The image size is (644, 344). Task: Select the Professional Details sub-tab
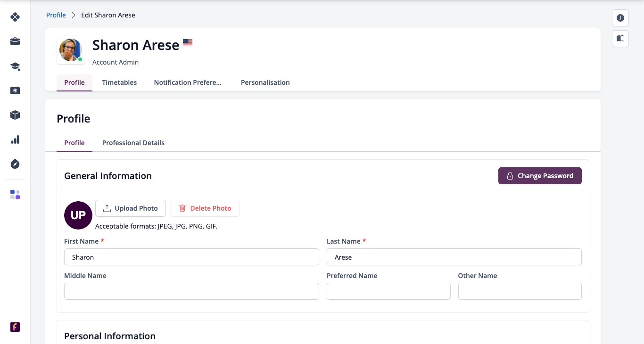pos(133,143)
